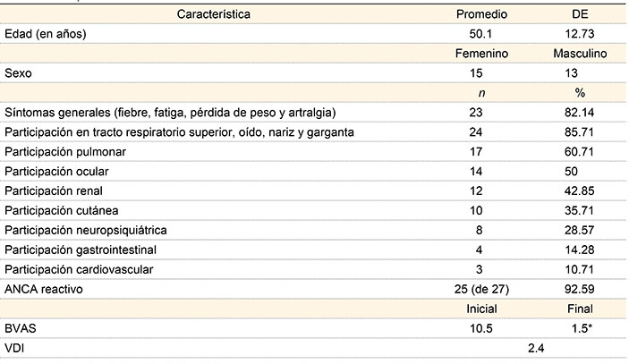Click the VDI value 2.4
Viewport: 629px width, 364px height.
535,347
